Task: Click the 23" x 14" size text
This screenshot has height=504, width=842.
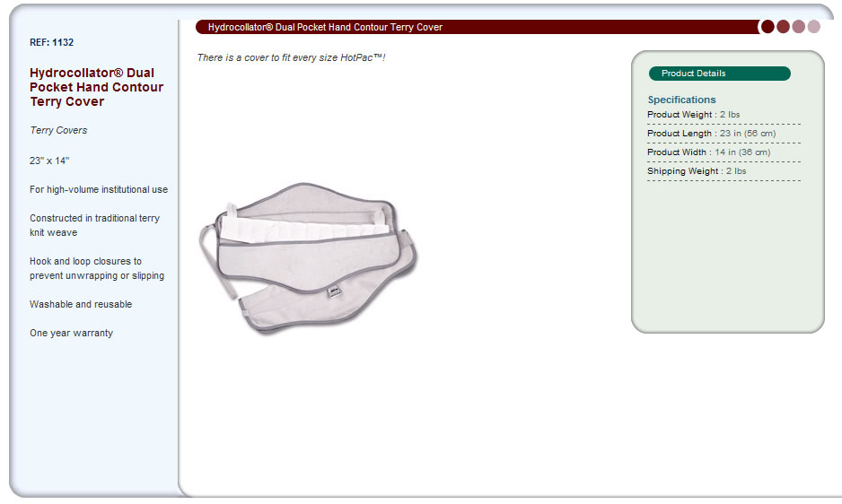Action: [x=49, y=161]
